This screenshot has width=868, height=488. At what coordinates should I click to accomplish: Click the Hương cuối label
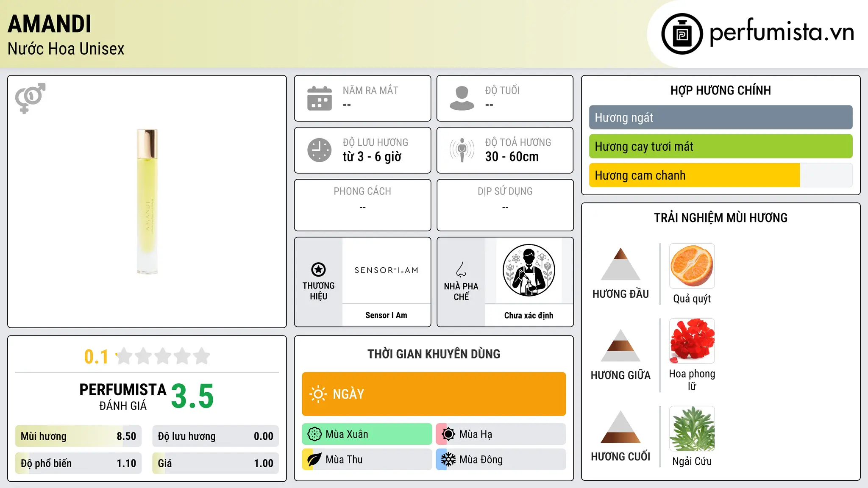[x=620, y=457]
